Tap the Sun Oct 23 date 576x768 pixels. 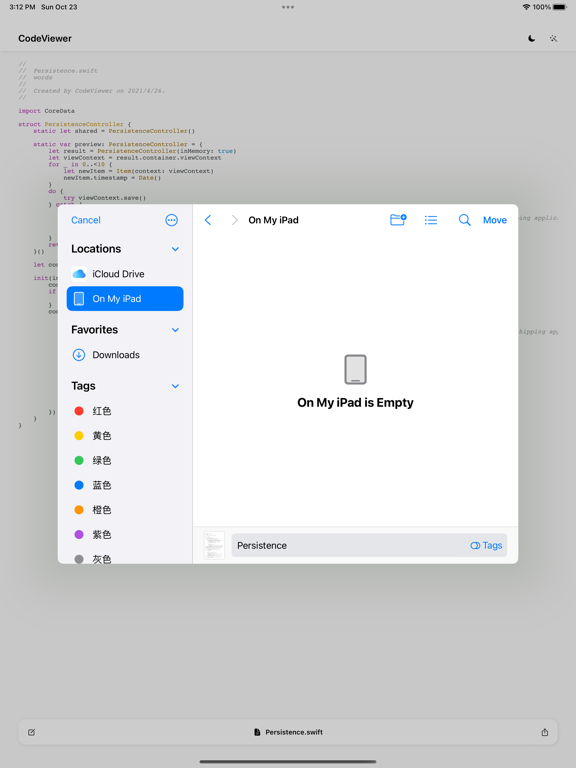[59, 7]
